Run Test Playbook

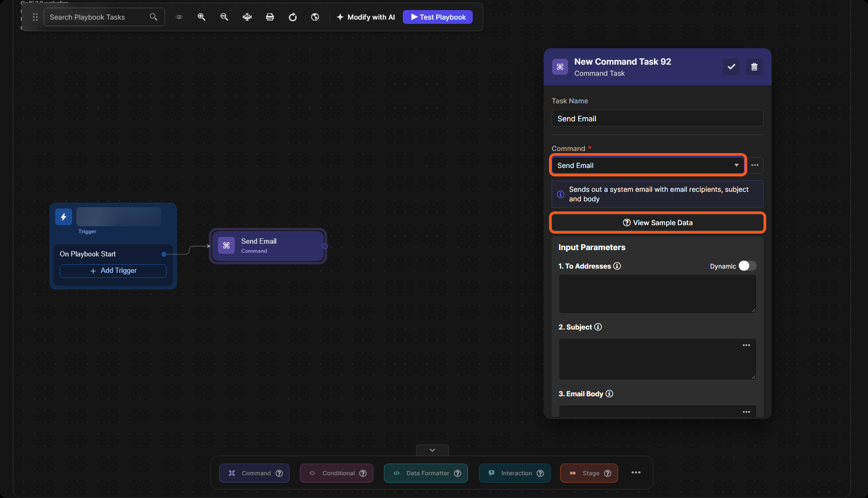[438, 17]
